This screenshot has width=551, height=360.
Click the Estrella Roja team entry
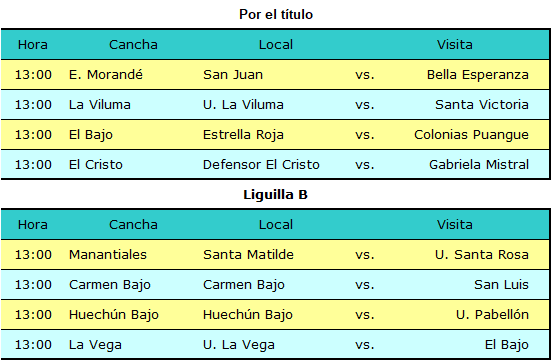point(243,135)
